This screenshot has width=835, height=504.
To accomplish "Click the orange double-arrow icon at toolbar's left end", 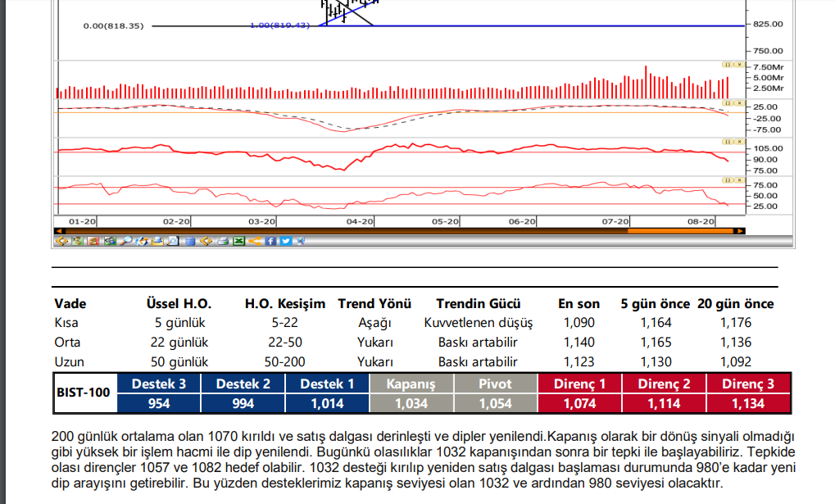I will 61,241.
